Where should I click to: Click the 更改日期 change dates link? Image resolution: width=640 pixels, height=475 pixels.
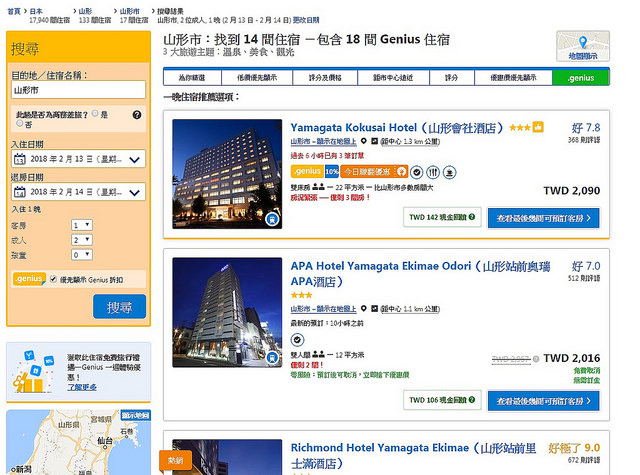[306, 20]
